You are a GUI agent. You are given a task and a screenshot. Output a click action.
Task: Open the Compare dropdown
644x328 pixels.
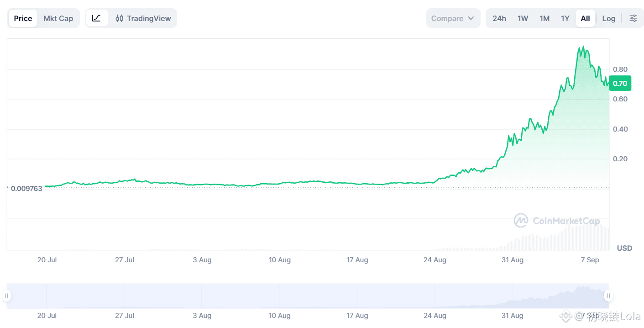coord(453,18)
